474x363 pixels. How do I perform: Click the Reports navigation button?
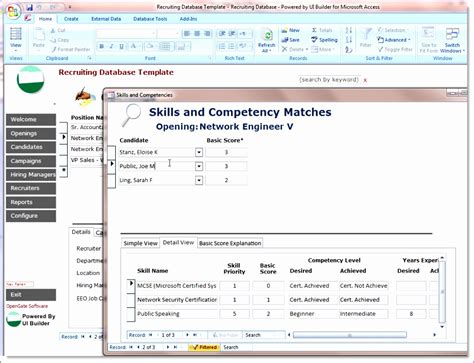click(31, 202)
